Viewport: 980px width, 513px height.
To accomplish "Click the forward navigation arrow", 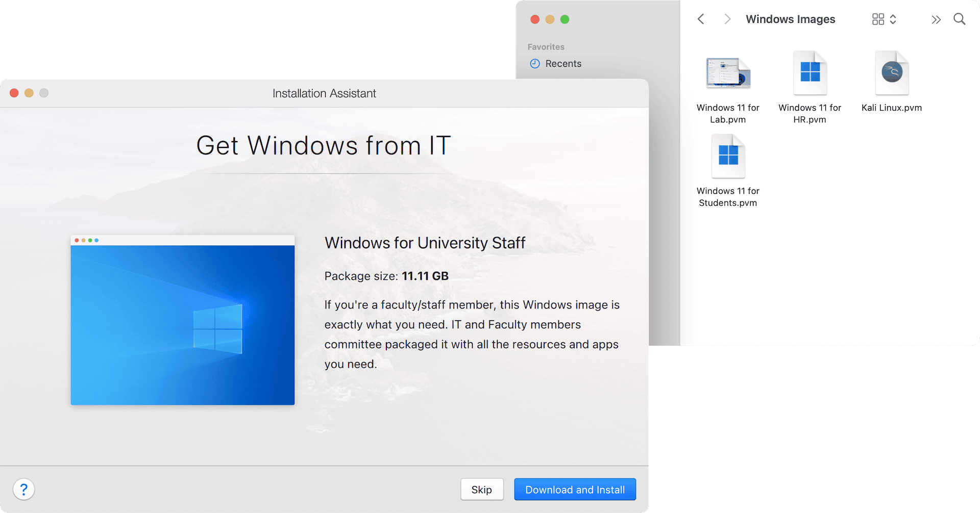I will pos(727,19).
